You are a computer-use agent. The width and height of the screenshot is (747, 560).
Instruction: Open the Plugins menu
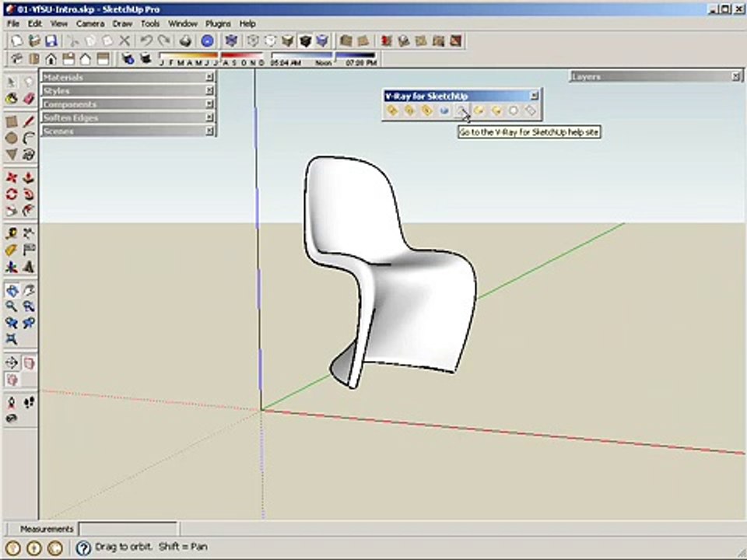point(218,23)
